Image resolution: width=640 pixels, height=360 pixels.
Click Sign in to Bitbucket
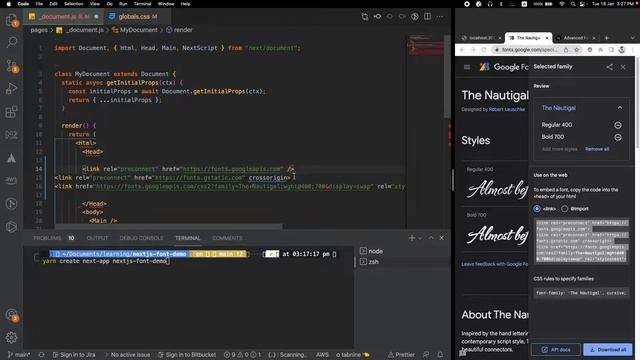(187, 355)
